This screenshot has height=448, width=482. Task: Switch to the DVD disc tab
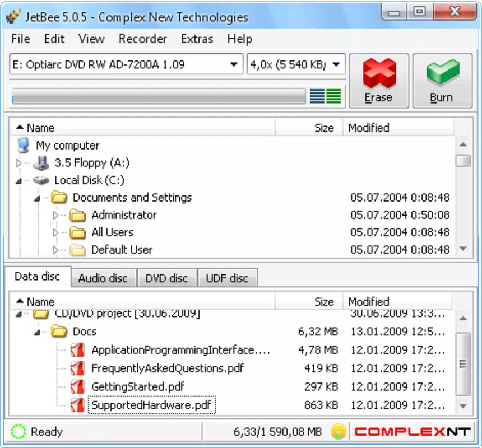coord(166,278)
